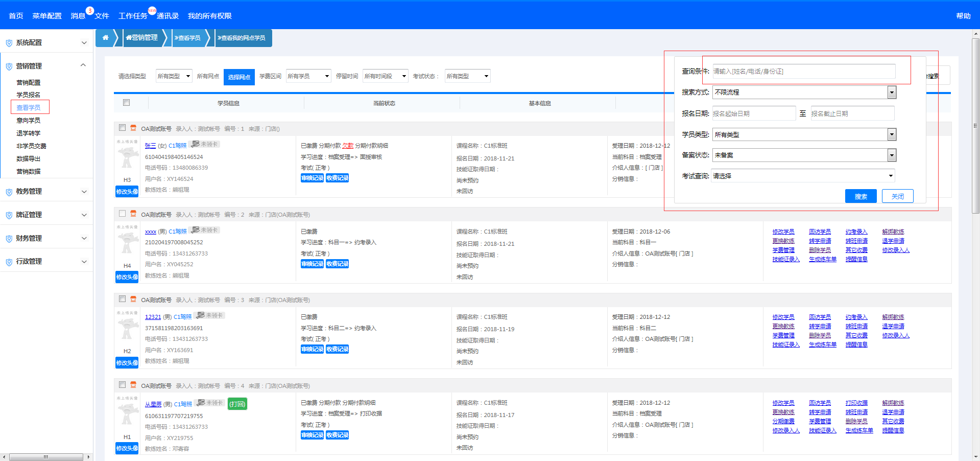Click the orange shop icon in row 编号:3
This screenshot has width=980, height=461.
(x=133, y=299)
